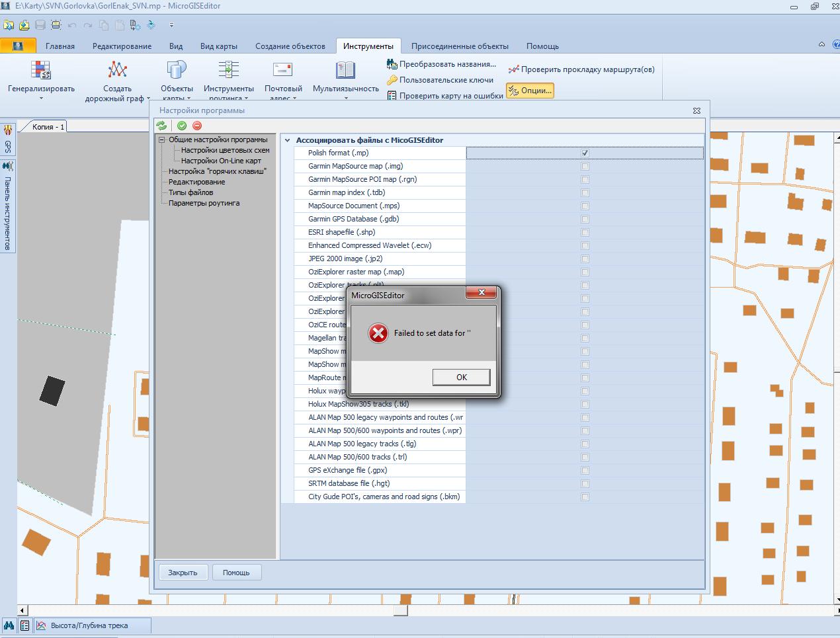
Task: Click the binoculars icon in the status bar
Action: coord(9,625)
